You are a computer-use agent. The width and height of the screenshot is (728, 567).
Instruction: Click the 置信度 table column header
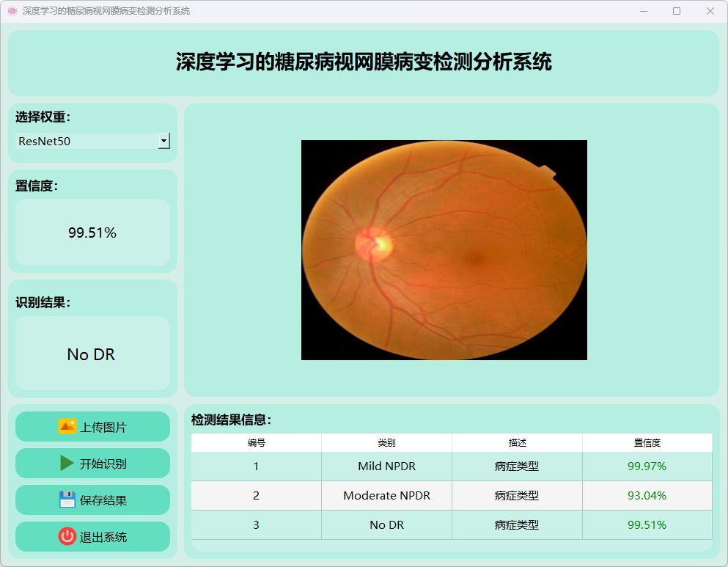tap(647, 443)
